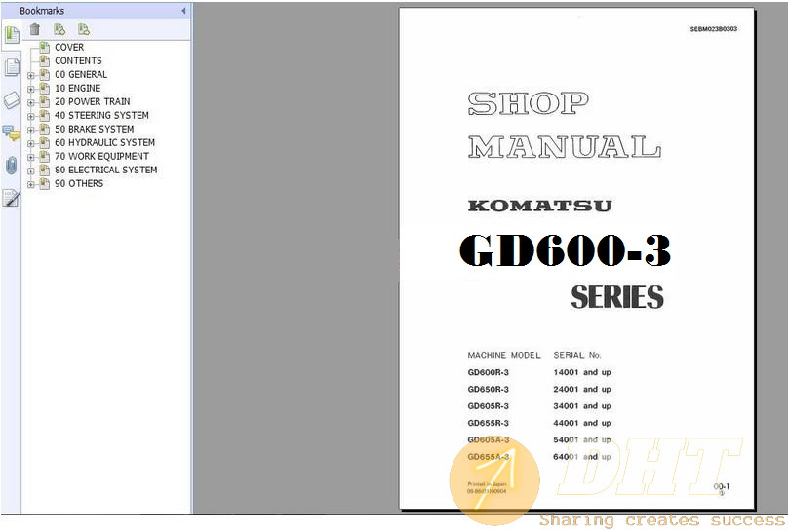This screenshot has width=788, height=532.
Task: Expand the 80 ELECTRICAL SYSTEM bookmark node
Action: coord(30,171)
